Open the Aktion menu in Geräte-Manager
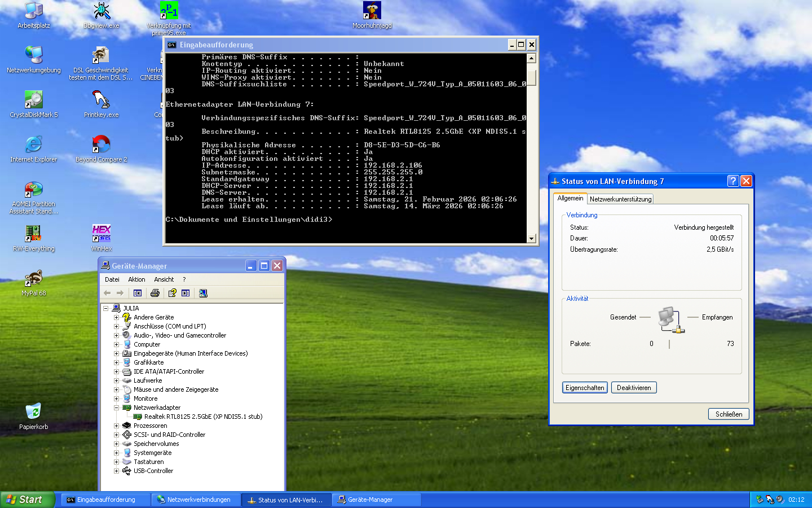Image resolution: width=812 pixels, height=508 pixels. (136, 279)
